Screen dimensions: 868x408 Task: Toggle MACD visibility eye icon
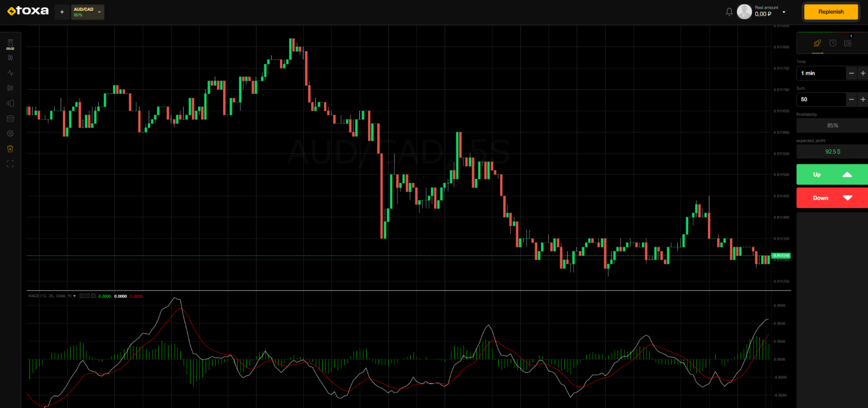pyautogui.click(x=82, y=296)
